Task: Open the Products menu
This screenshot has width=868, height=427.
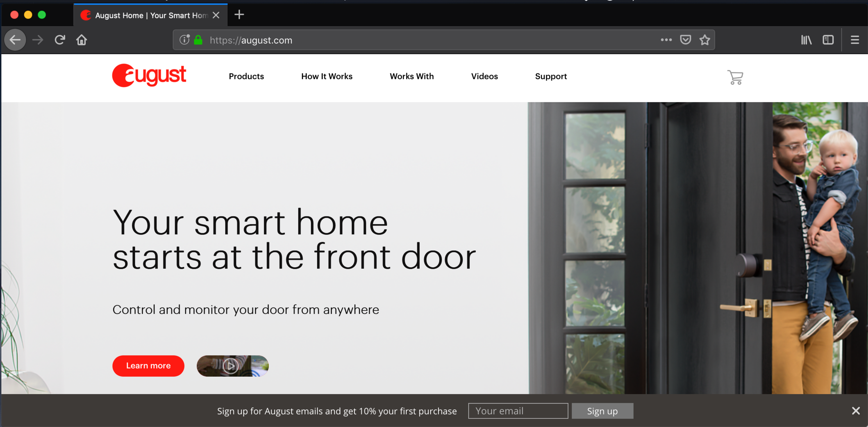Action: click(246, 76)
